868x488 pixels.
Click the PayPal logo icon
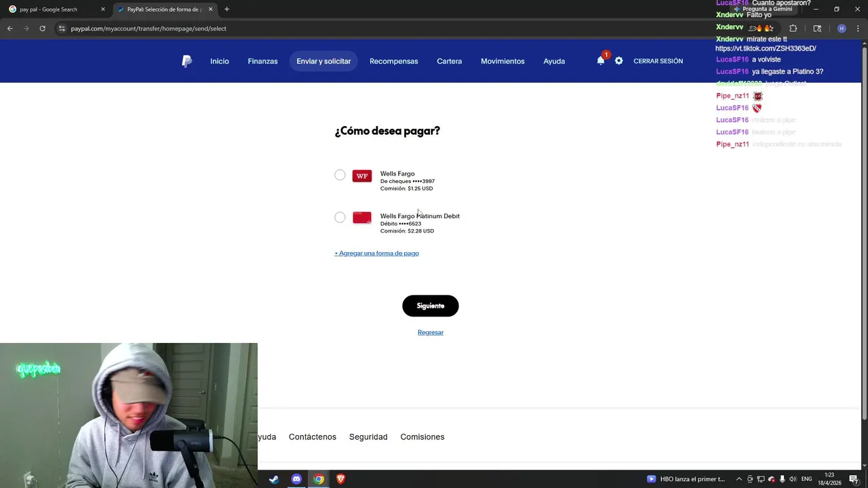[x=187, y=61]
